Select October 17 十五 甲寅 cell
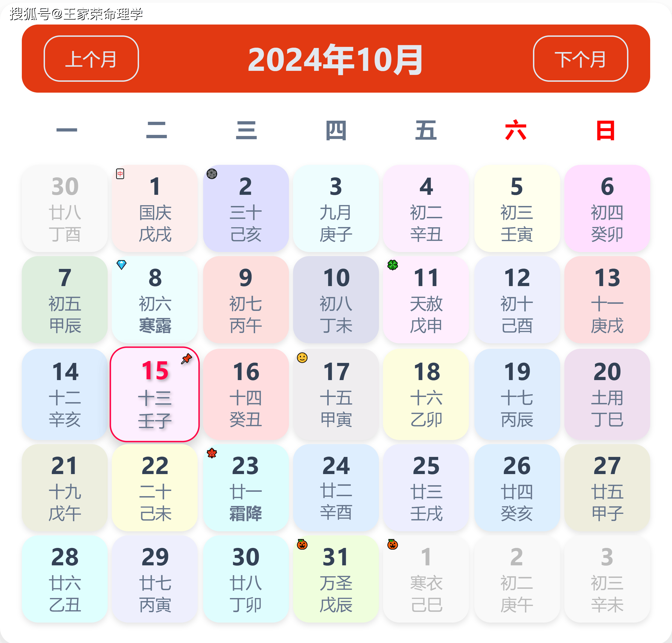This screenshot has width=672, height=643. [x=336, y=394]
